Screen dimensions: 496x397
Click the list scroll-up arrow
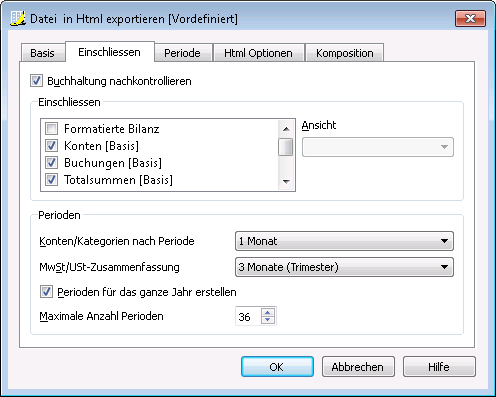tap(286, 129)
